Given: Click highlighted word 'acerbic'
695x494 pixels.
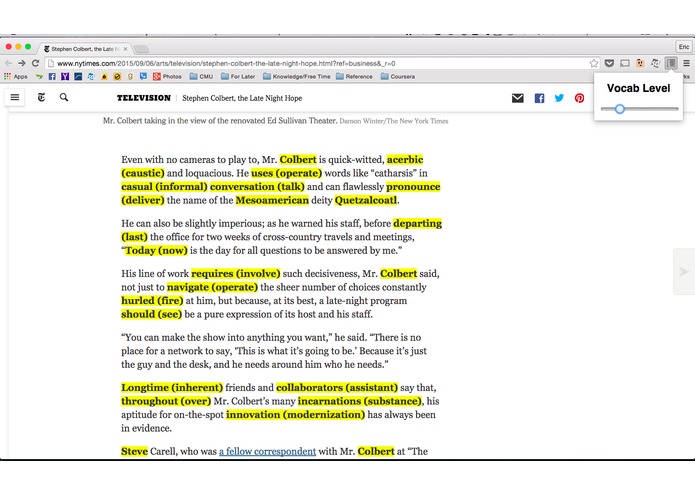Looking at the screenshot, I should [x=405, y=159].
